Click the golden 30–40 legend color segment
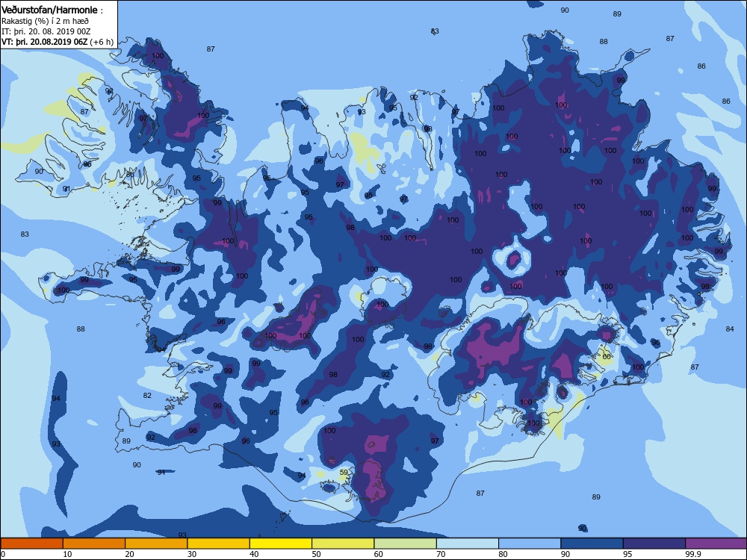The image size is (747, 560). [219, 544]
